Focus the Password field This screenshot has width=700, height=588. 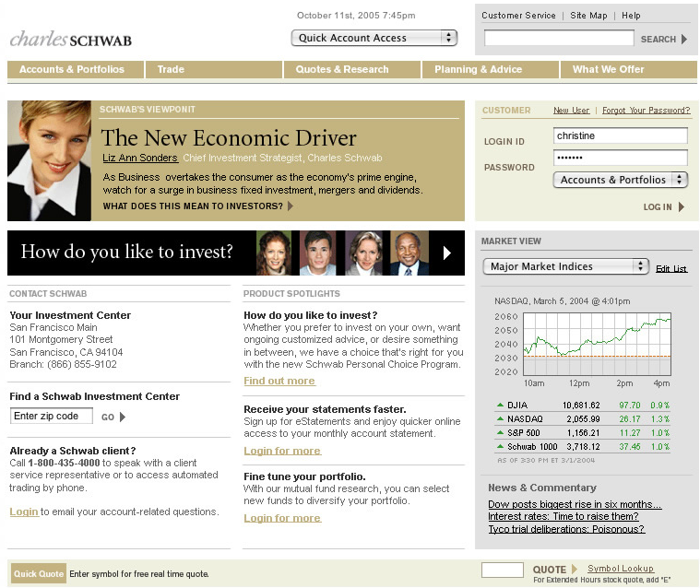(x=620, y=158)
